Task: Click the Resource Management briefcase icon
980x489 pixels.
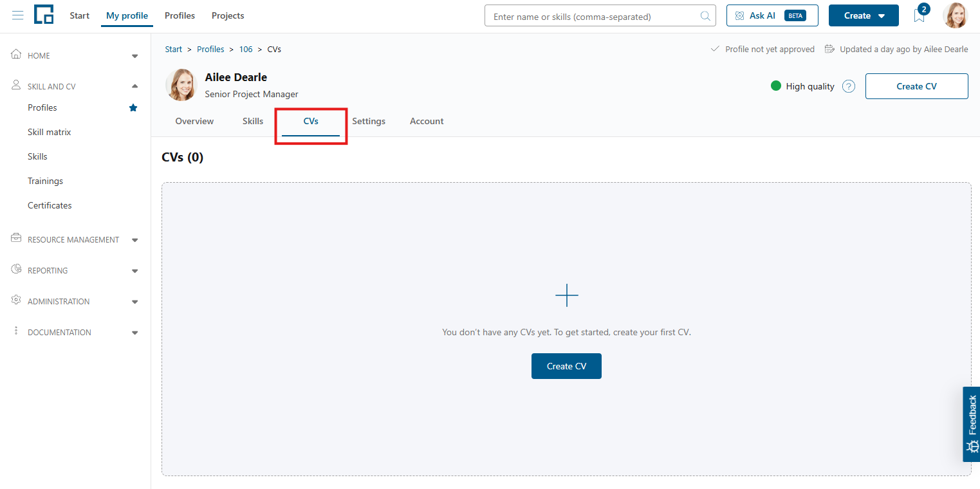Action: [x=17, y=239]
